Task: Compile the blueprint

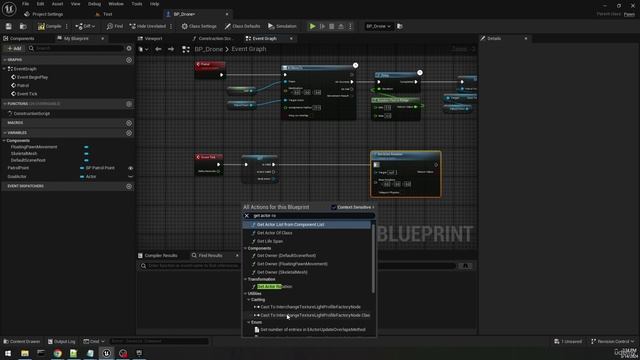Action: pos(49,26)
